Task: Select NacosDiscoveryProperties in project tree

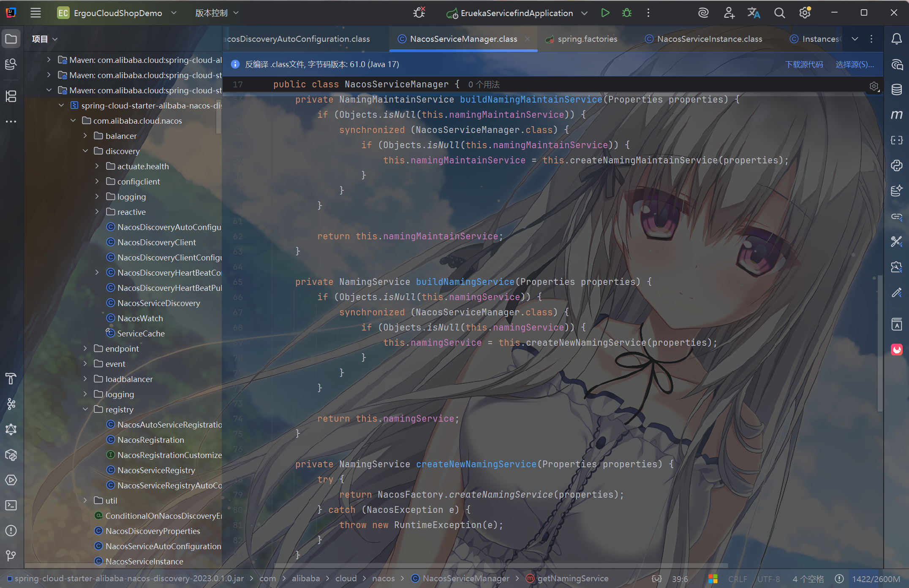Action: click(x=152, y=531)
